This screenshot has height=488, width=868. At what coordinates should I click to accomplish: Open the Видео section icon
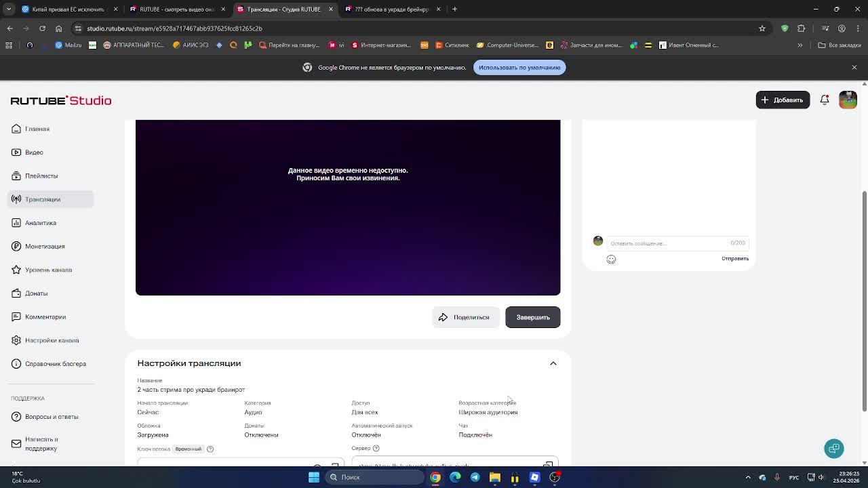pyautogui.click(x=16, y=152)
